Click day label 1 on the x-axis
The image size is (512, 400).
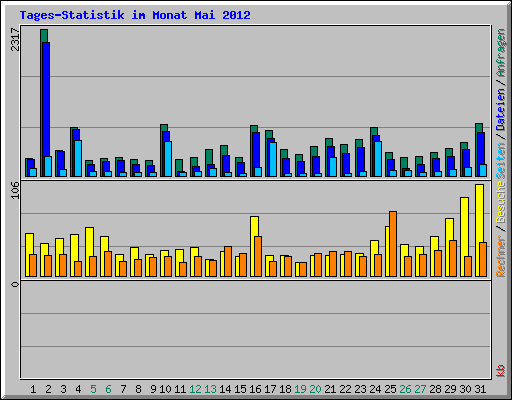coord(33,389)
